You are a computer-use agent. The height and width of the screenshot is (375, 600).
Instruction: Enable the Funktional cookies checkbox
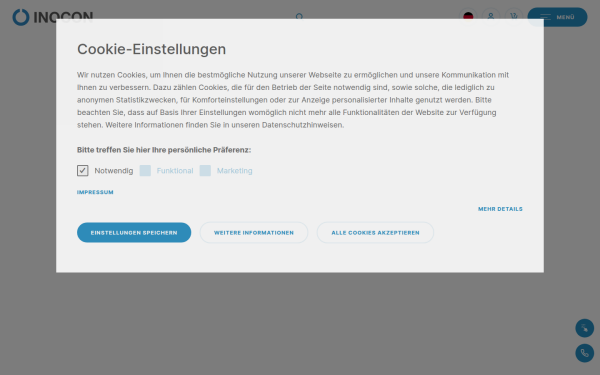coord(145,171)
